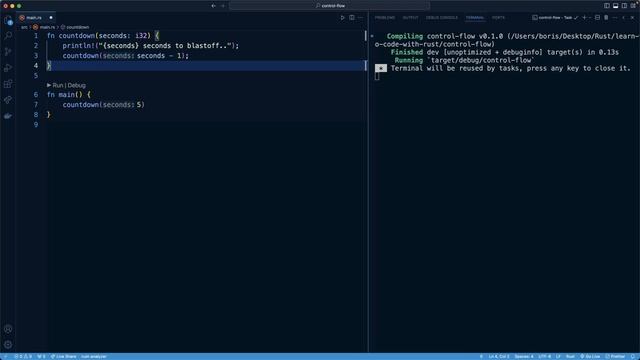Viewport: 640px width, 360px height.
Task: Toggle the bottom panel layout icon
Action: (x=616, y=6)
